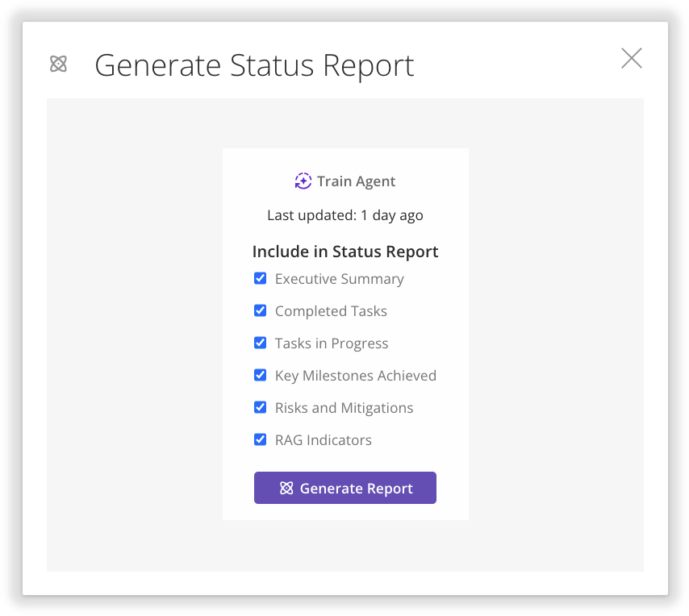The height and width of the screenshot is (616, 689).
Task: Click the 'Include in Status Report' heading
Action: (344, 252)
